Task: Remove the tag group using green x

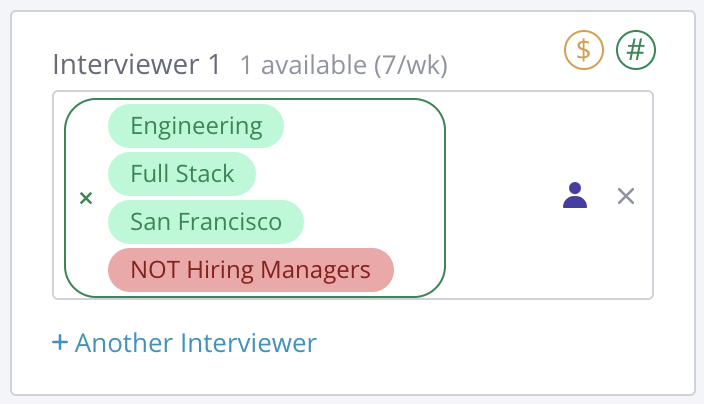Action: [x=86, y=198]
